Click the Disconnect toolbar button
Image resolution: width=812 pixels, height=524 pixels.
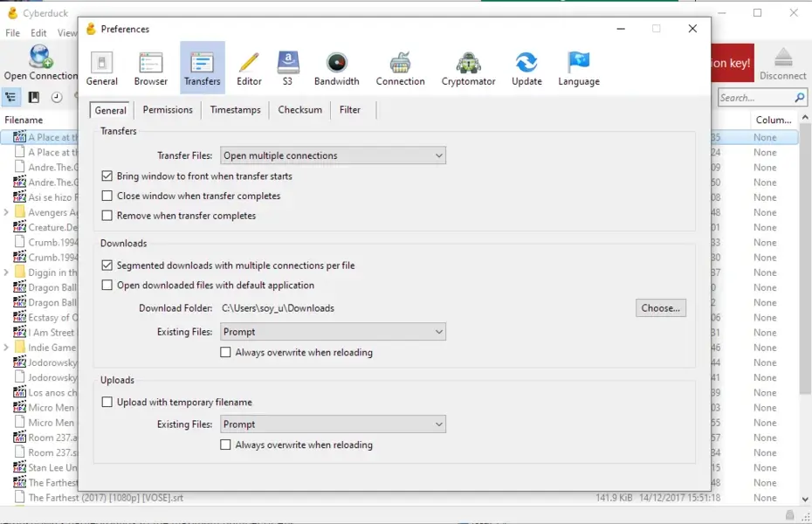(x=782, y=64)
